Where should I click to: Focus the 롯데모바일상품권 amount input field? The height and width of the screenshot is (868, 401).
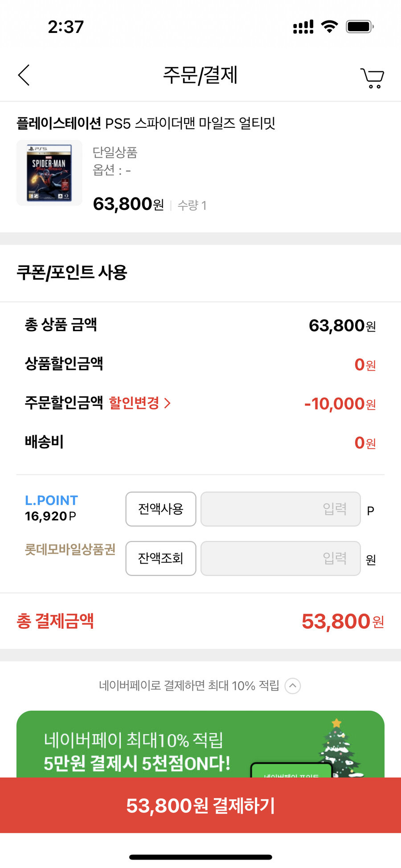281,558
